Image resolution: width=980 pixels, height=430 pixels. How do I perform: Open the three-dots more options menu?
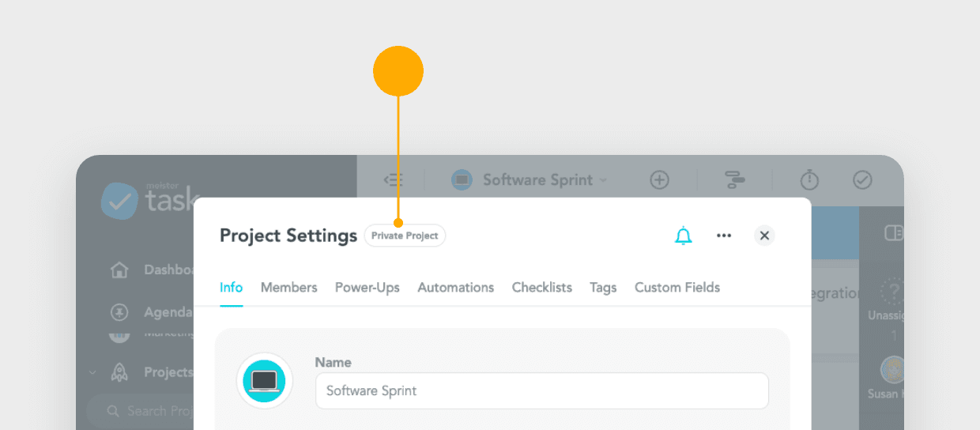724,236
